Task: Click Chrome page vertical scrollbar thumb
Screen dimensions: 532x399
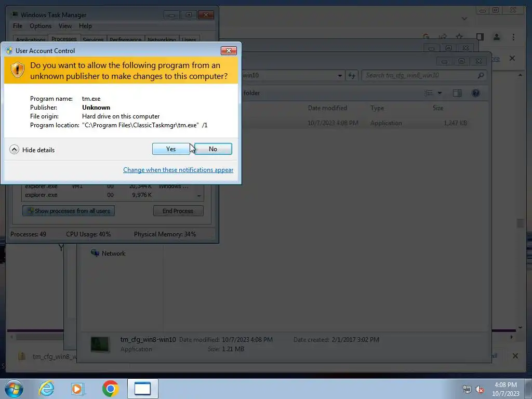Action: click(520, 223)
